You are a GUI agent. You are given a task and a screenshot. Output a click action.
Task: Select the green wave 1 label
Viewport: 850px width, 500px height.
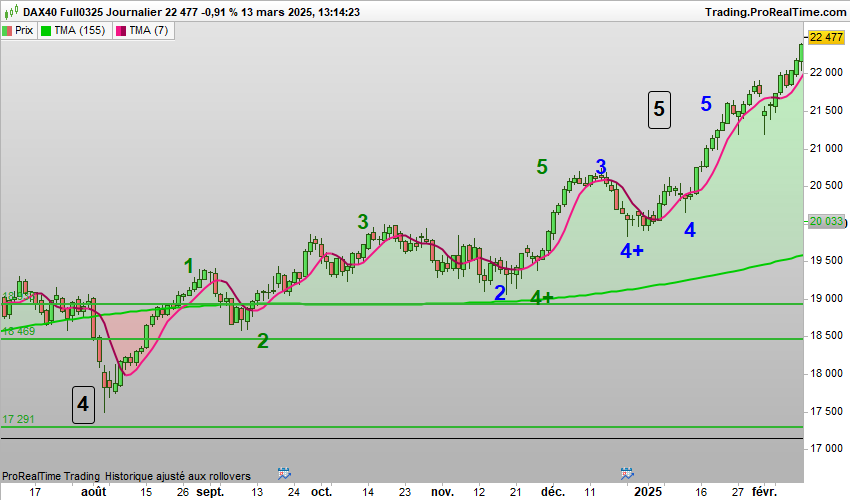click(189, 266)
